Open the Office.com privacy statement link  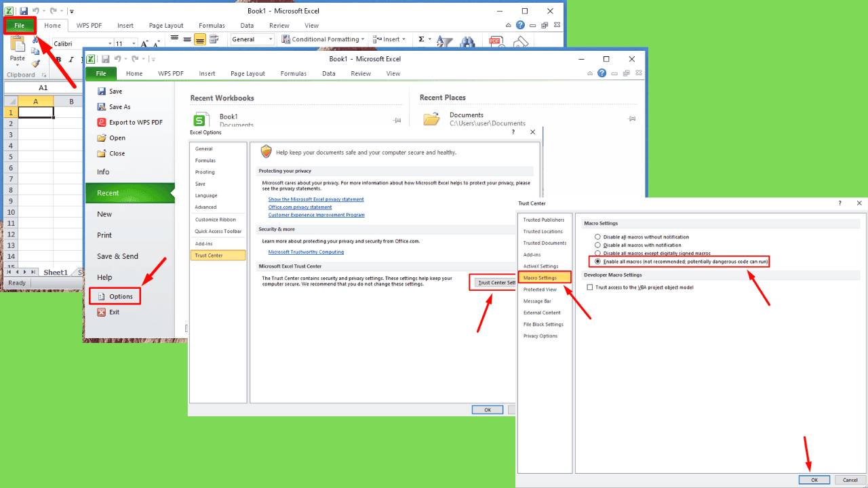300,207
